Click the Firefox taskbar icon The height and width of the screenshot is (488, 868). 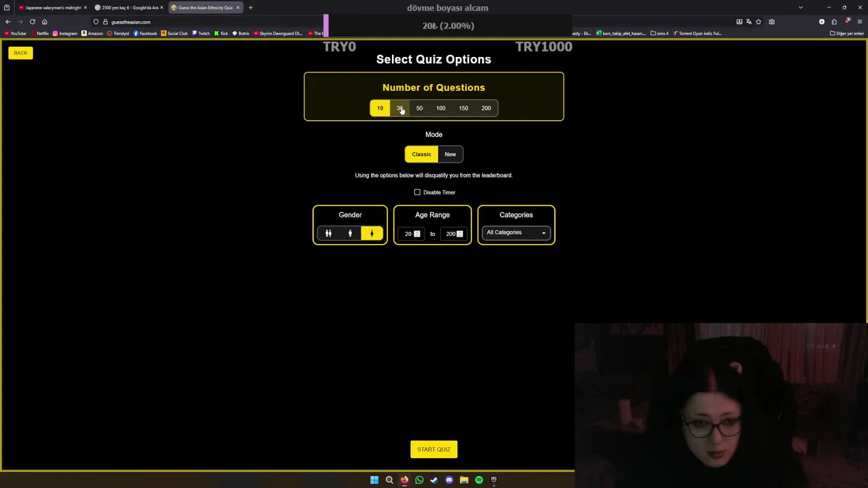click(404, 480)
